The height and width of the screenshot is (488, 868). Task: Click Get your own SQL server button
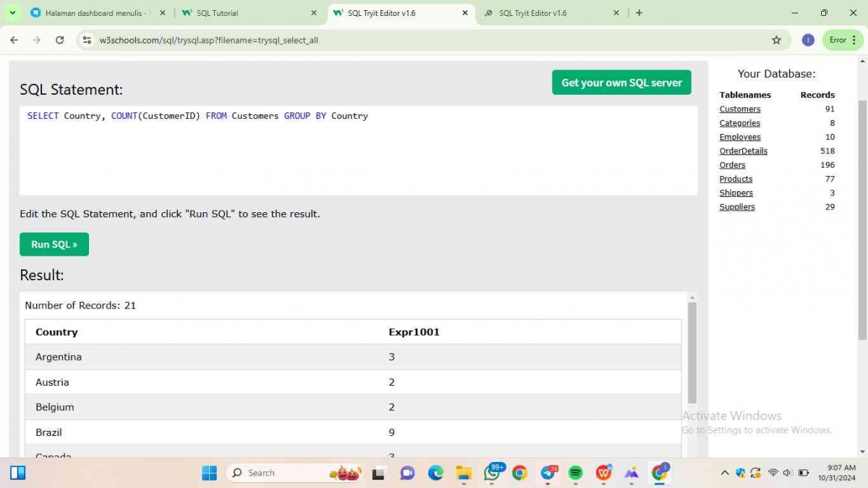click(x=621, y=83)
